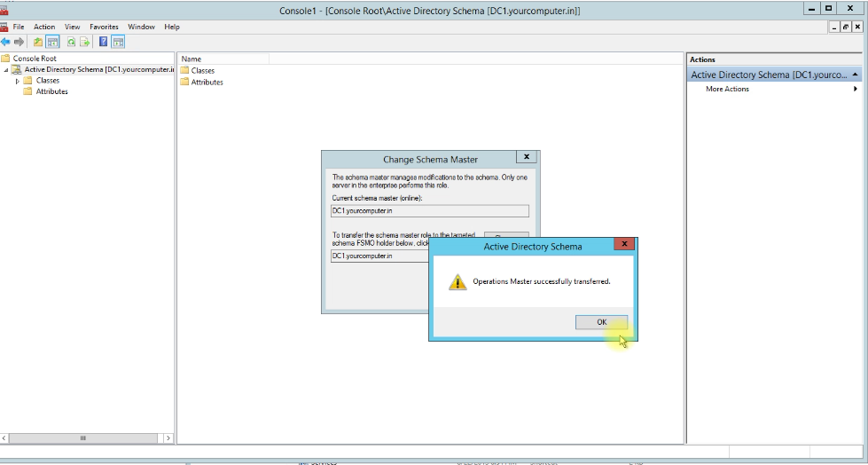Click tree pane horizontal scrollbar thumb
Image resolution: width=868 pixels, height=465 pixels.
83,437
